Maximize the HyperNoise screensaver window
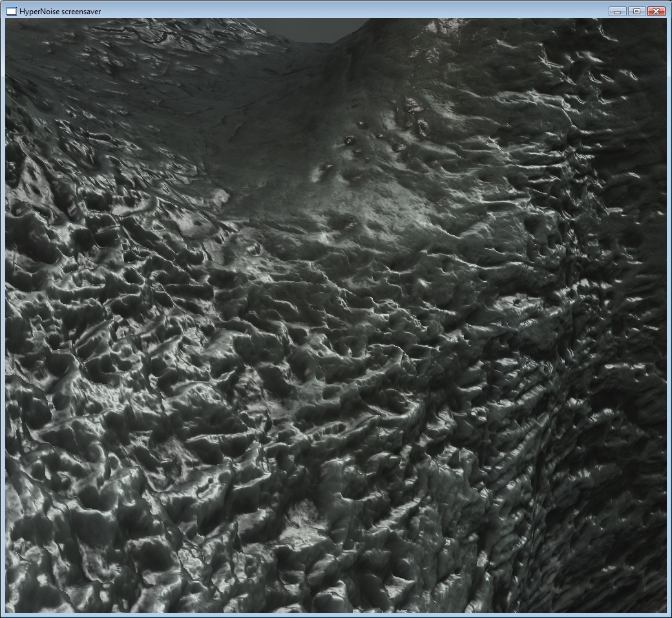 click(x=636, y=11)
